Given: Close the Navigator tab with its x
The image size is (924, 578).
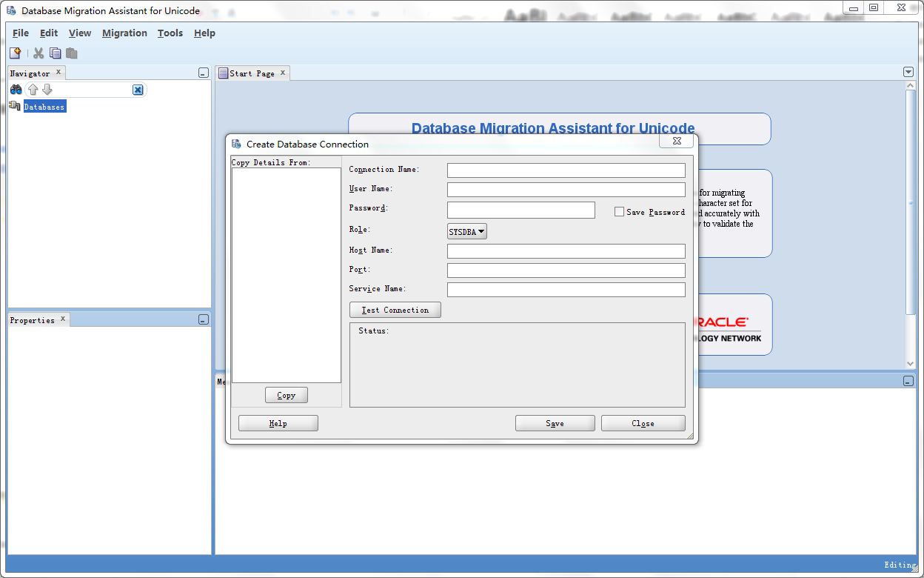Looking at the screenshot, I should click(58, 73).
